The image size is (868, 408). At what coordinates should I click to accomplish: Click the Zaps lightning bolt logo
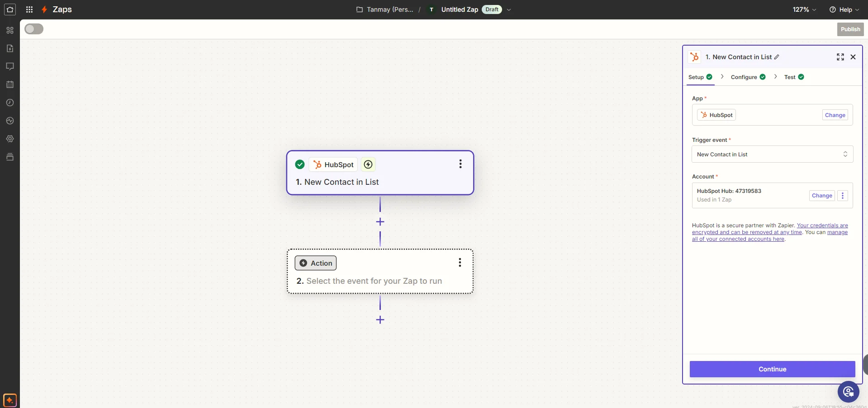[x=44, y=9]
